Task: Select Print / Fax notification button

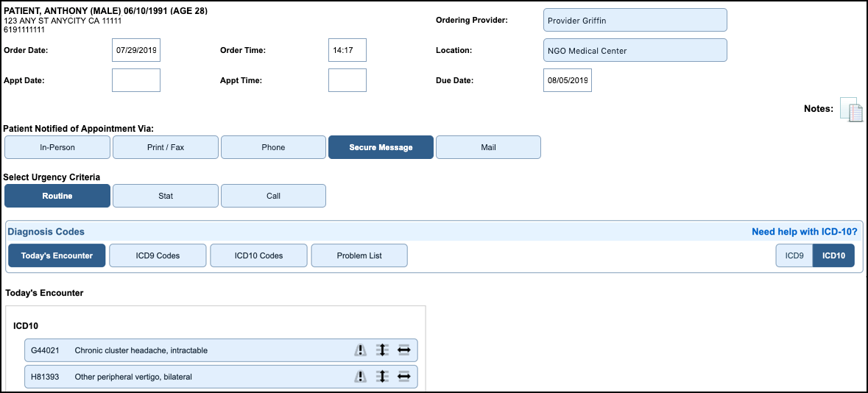Action: (x=166, y=147)
